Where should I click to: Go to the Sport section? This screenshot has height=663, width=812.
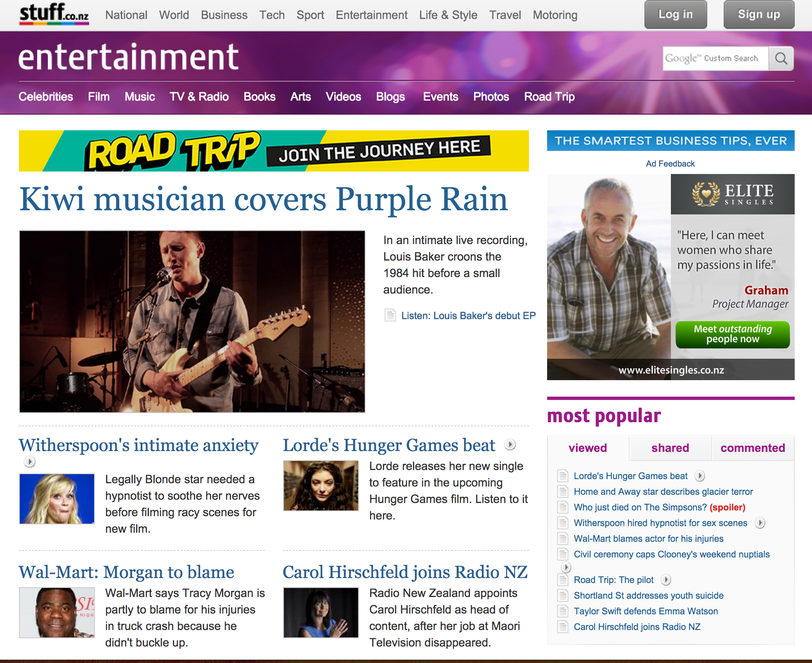[x=310, y=15]
